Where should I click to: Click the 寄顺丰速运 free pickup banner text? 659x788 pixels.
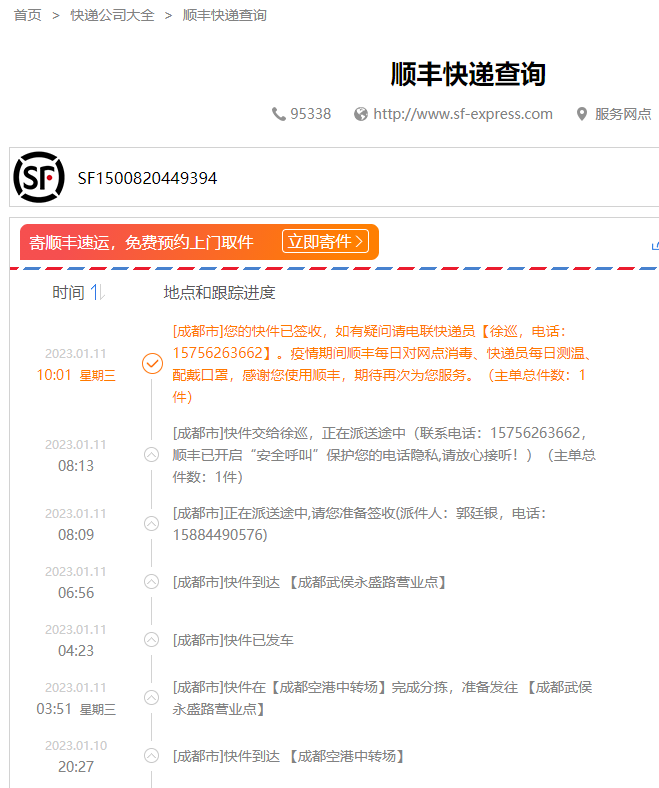141,242
